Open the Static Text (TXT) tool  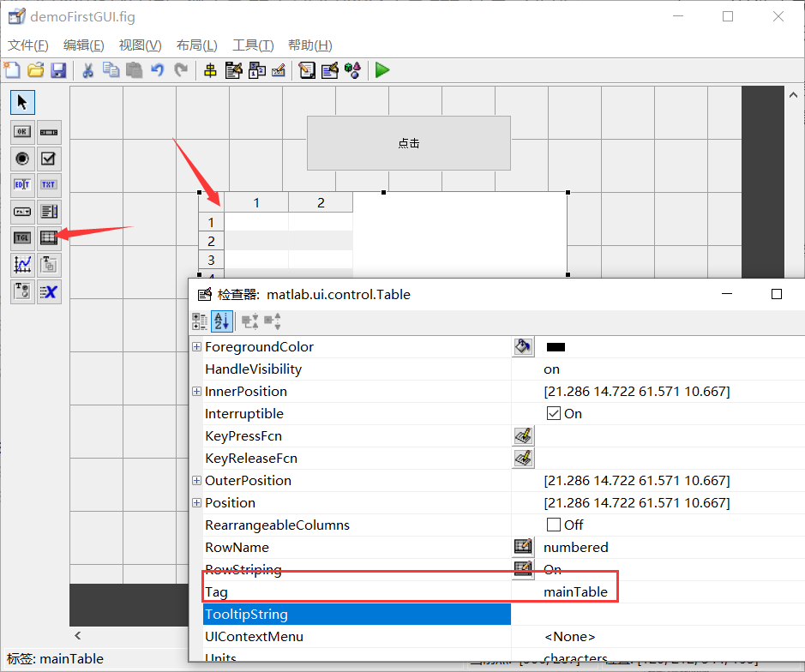49,185
